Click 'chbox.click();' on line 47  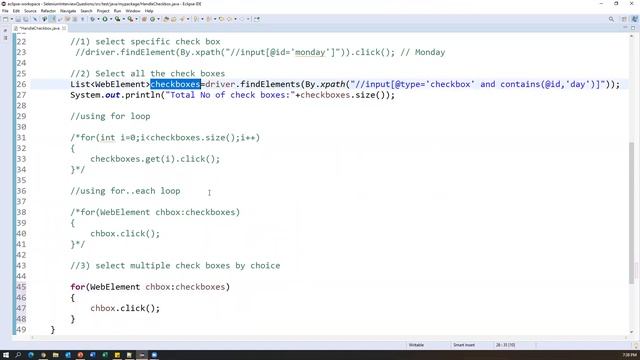pos(125,308)
